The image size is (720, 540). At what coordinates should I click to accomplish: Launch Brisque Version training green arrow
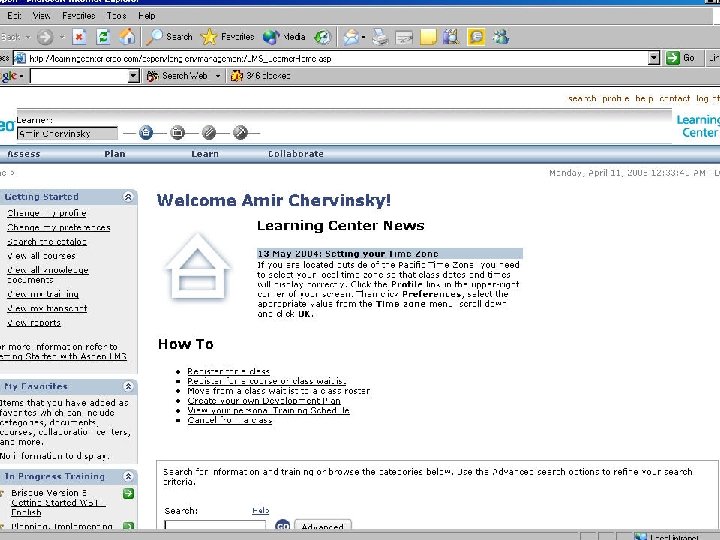(129, 494)
